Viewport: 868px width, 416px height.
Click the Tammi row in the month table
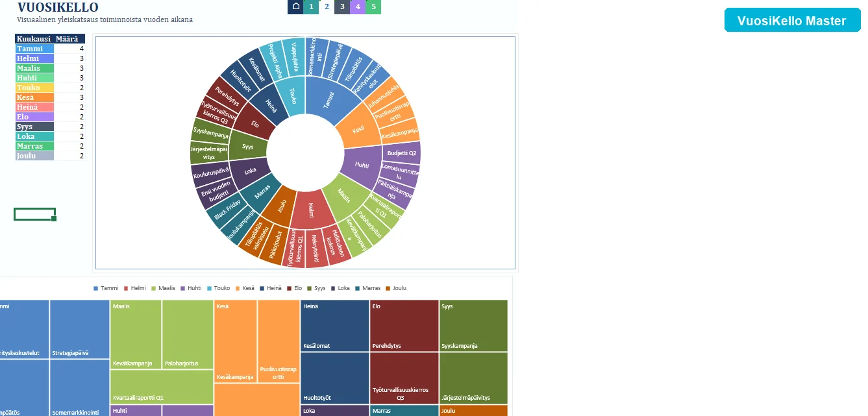click(50, 49)
